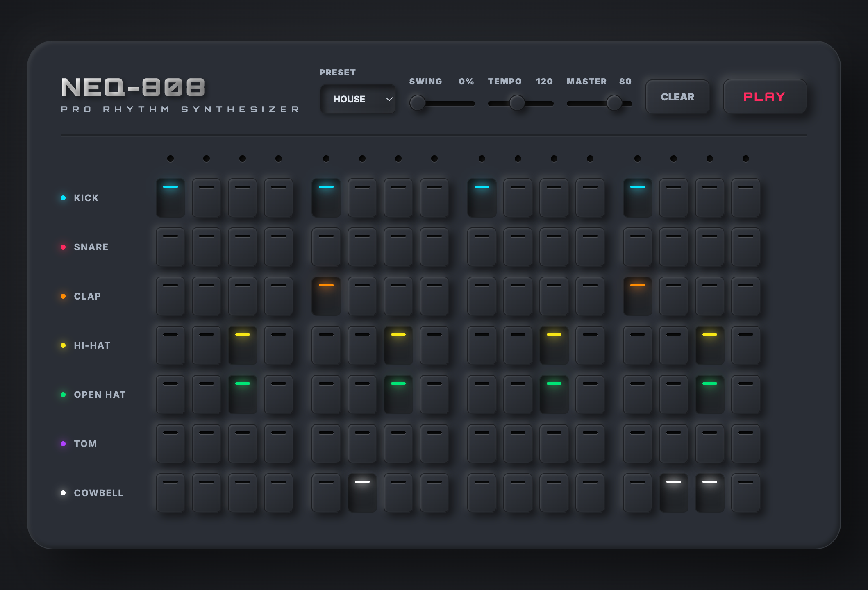Click the orange dot beside CLAP
This screenshot has height=590, width=868.
(x=63, y=296)
